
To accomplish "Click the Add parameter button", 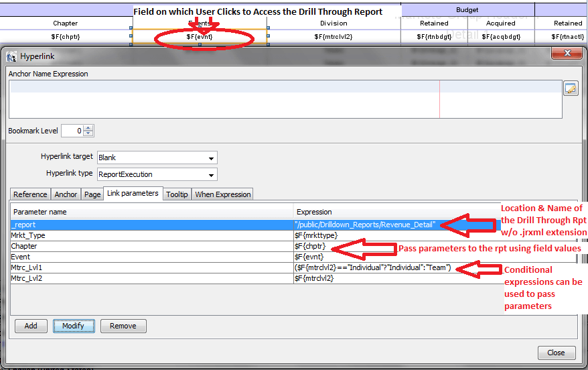I will coord(31,326).
